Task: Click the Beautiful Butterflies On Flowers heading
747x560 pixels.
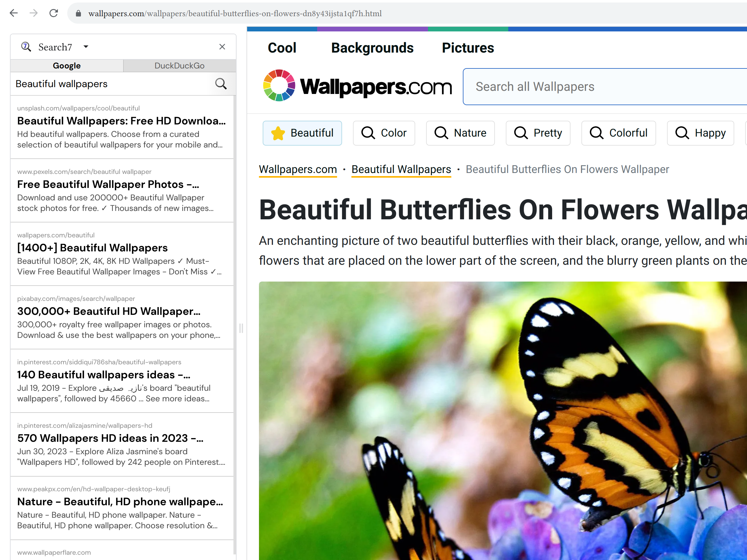Action: [x=503, y=210]
